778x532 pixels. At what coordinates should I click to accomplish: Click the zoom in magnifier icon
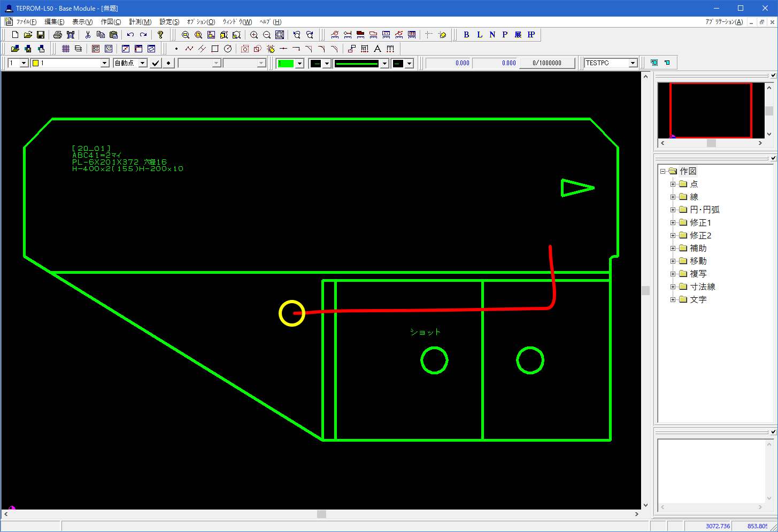pos(254,35)
